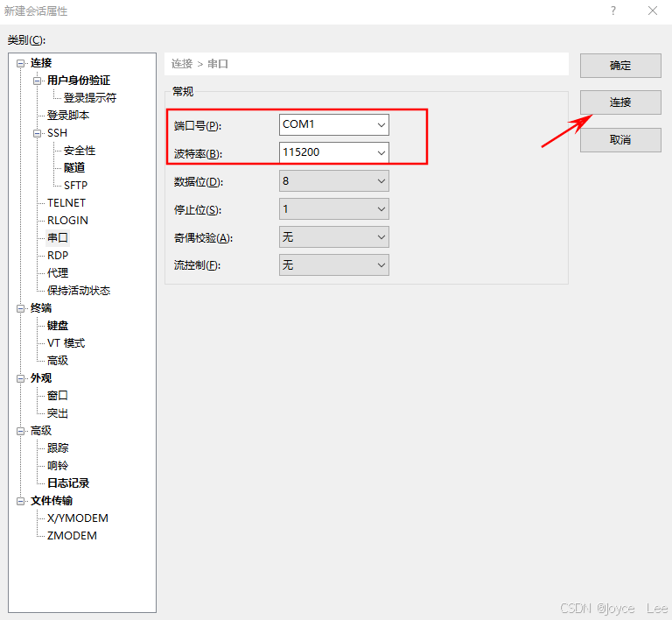The height and width of the screenshot is (620, 672).
Task: Select ZMODEM in the tree
Action: point(72,536)
